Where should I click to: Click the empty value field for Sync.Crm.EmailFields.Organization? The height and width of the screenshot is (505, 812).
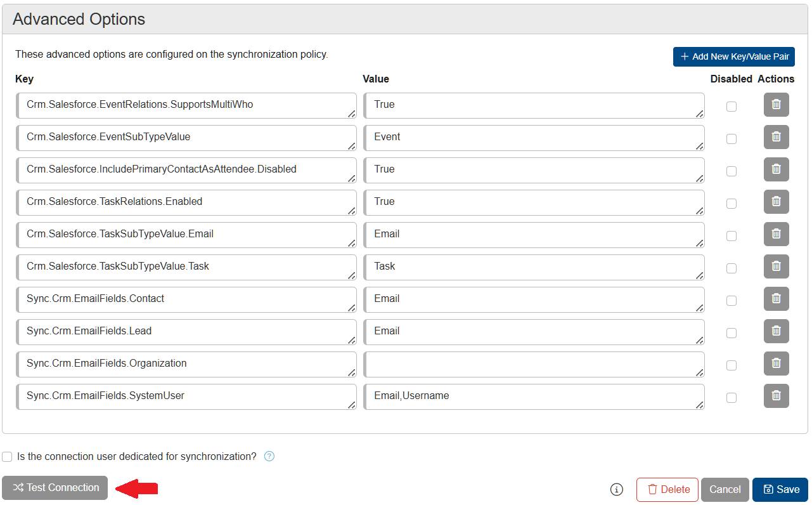tap(534, 364)
